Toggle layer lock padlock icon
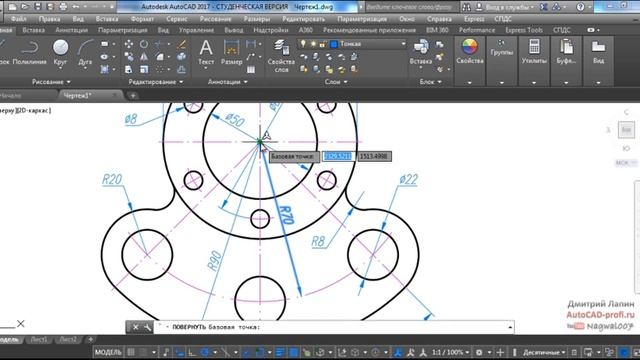Image resolution: width=640 pixels, height=360 pixels. tap(322, 44)
